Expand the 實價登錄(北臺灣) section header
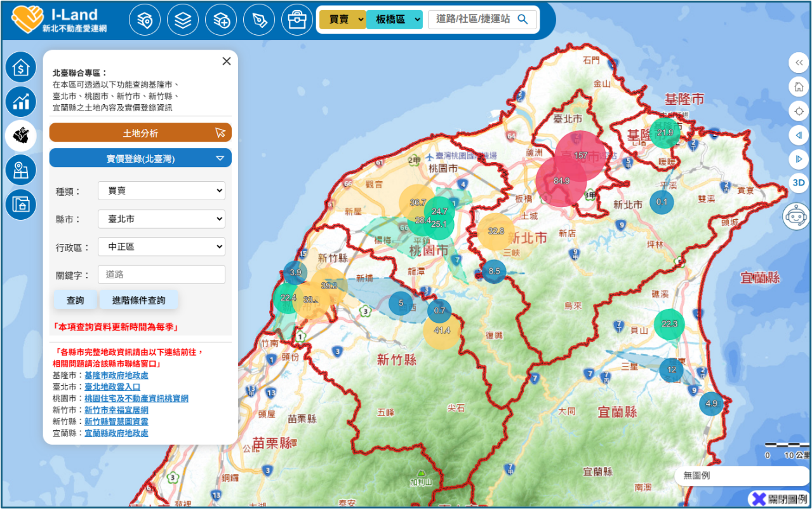The width and height of the screenshot is (812, 509). (140, 158)
